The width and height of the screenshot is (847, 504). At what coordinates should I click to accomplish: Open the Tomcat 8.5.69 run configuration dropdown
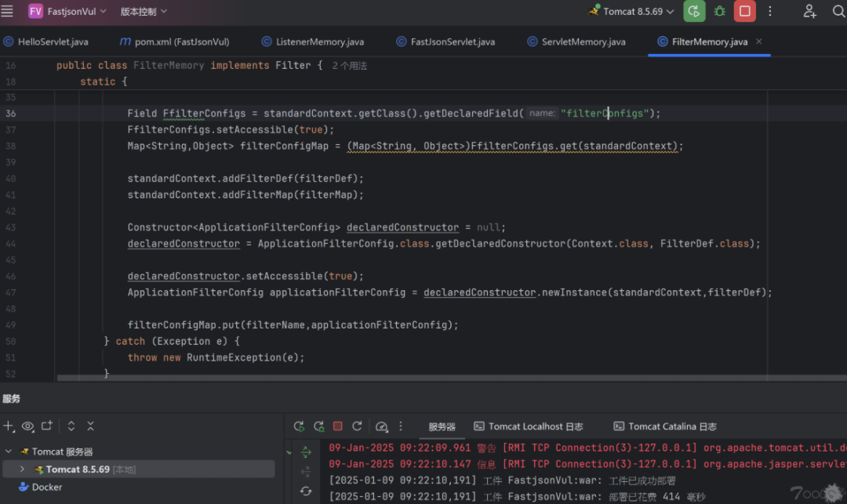(x=631, y=11)
